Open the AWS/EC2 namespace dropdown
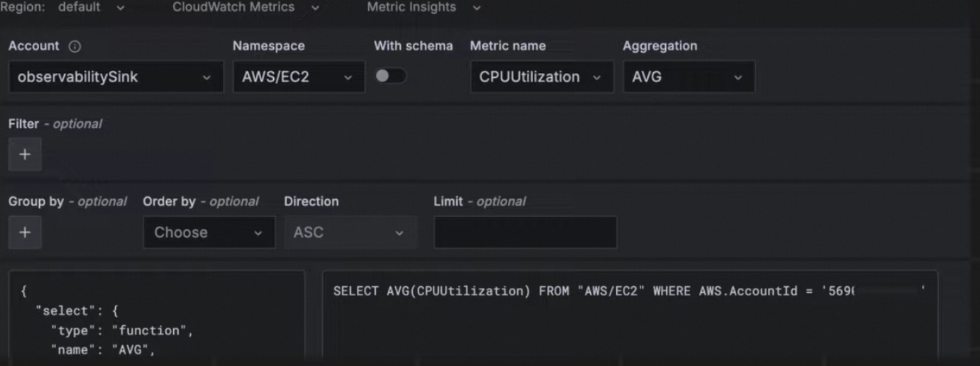 [x=299, y=77]
